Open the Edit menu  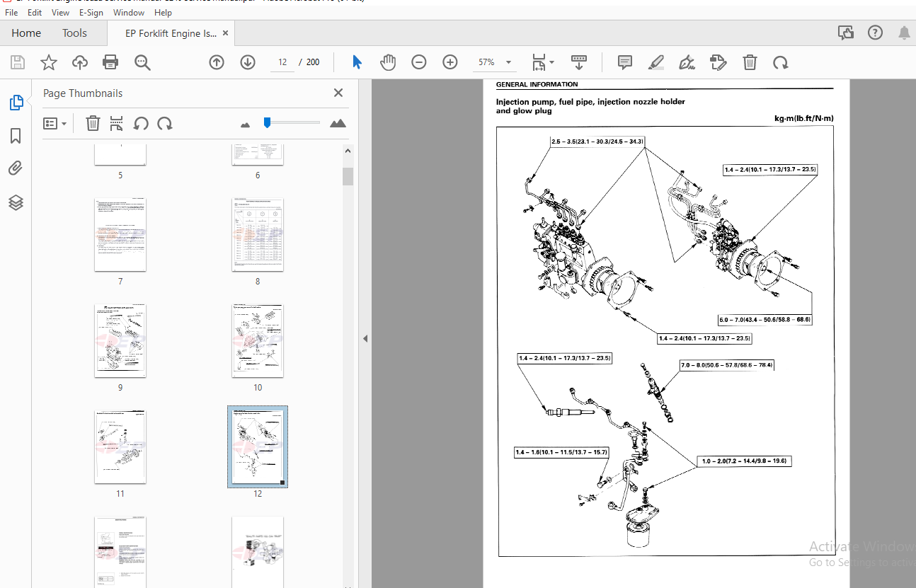(x=35, y=13)
